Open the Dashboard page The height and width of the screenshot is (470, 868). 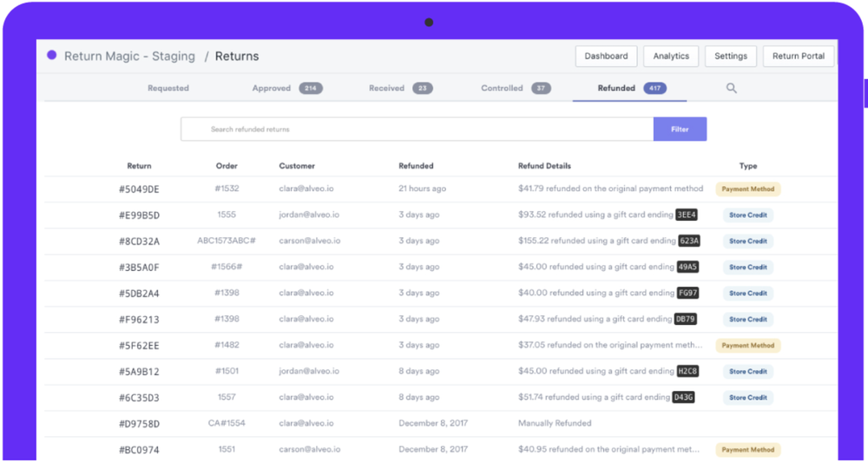606,56
